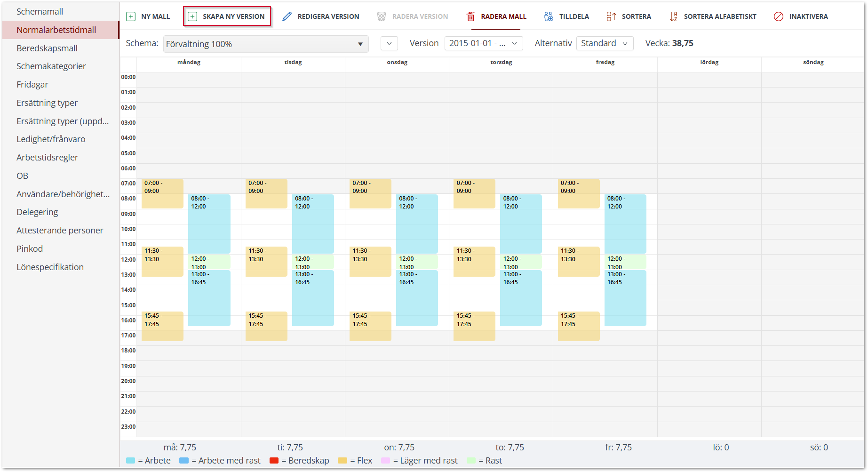The height and width of the screenshot is (472, 868).
Task: Click the Sortera alfabetiskt icon
Action: click(673, 16)
